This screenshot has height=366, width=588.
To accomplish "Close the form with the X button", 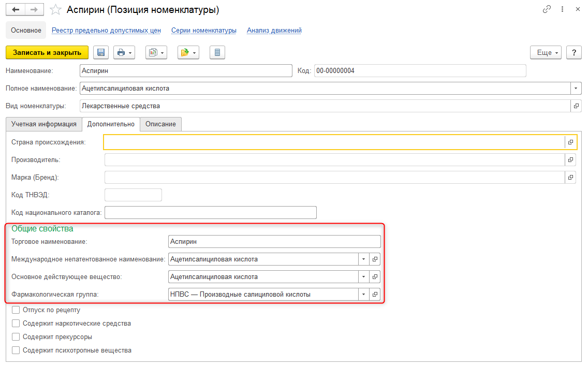I will (x=578, y=9).
